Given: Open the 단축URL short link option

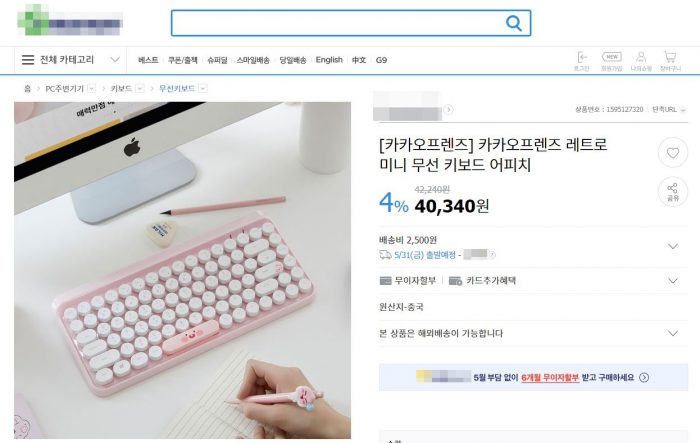Looking at the screenshot, I should pyautogui.click(x=669, y=109).
